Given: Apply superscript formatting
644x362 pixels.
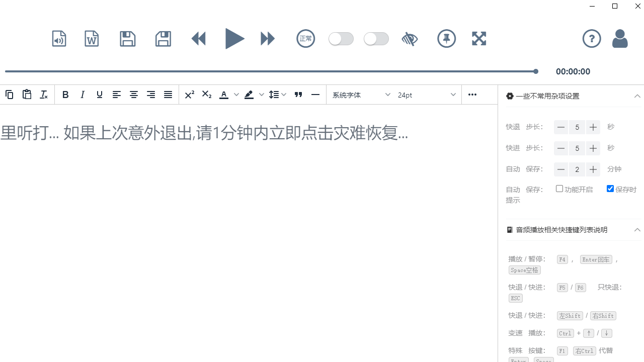Looking at the screenshot, I should (x=189, y=95).
